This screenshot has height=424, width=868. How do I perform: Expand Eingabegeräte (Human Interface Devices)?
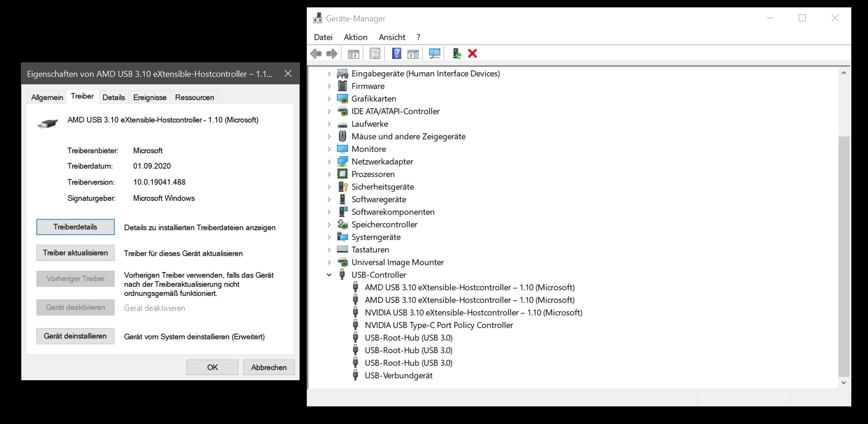(x=329, y=74)
